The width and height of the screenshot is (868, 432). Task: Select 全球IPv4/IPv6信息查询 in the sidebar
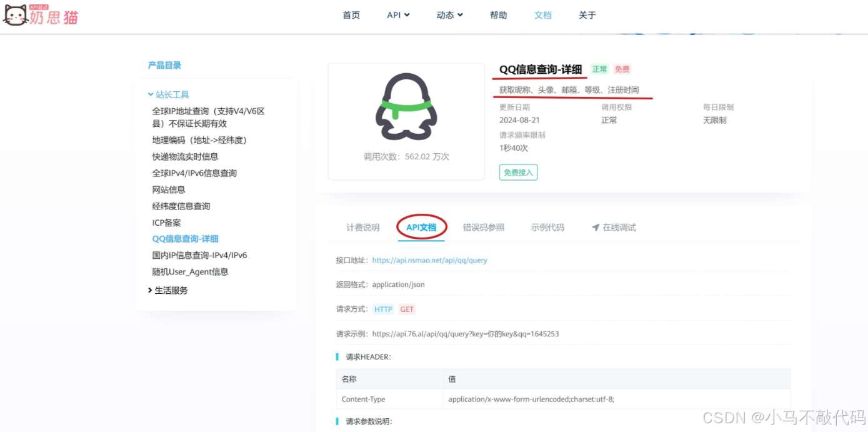(x=194, y=173)
